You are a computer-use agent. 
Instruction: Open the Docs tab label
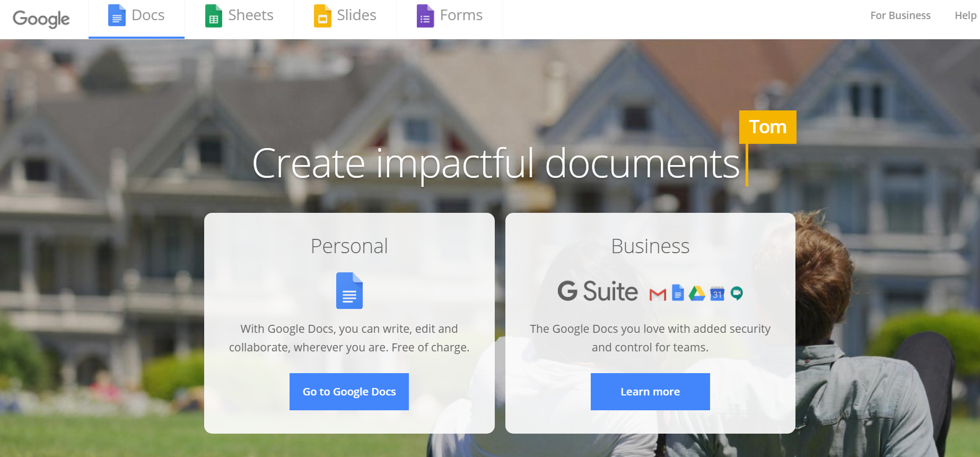point(148,15)
